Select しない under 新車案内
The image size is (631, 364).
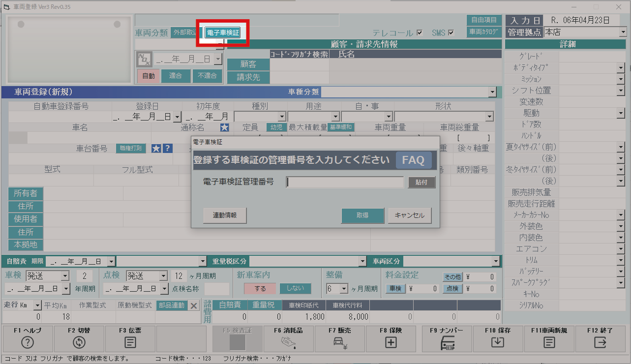(x=296, y=289)
